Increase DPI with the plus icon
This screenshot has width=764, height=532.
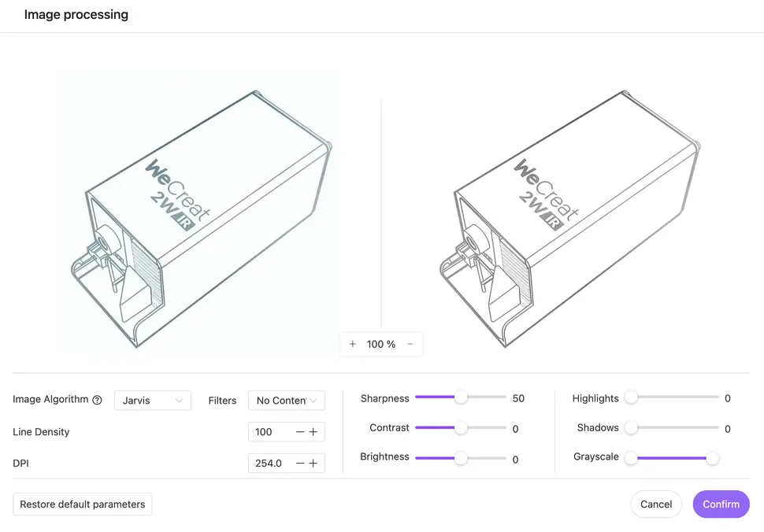coord(313,464)
